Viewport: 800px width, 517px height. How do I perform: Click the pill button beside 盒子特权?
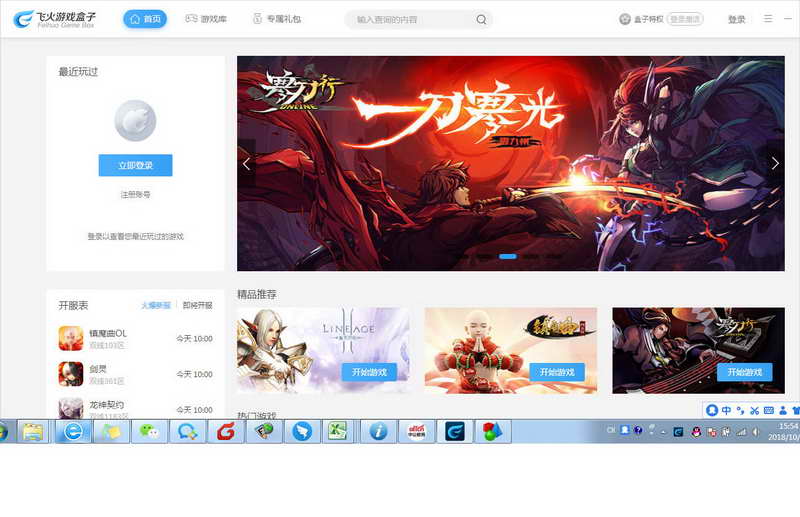tap(685, 19)
